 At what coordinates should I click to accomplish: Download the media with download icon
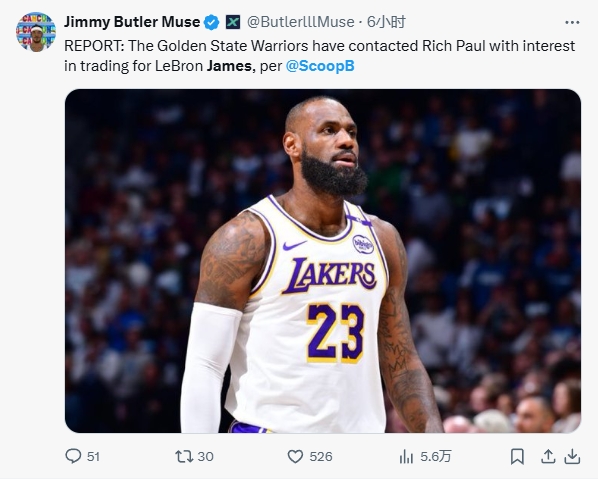[572, 456]
